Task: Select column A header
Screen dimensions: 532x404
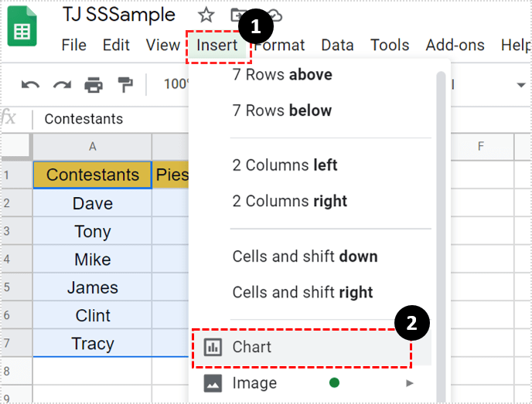Action: click(x=93, y=146)
